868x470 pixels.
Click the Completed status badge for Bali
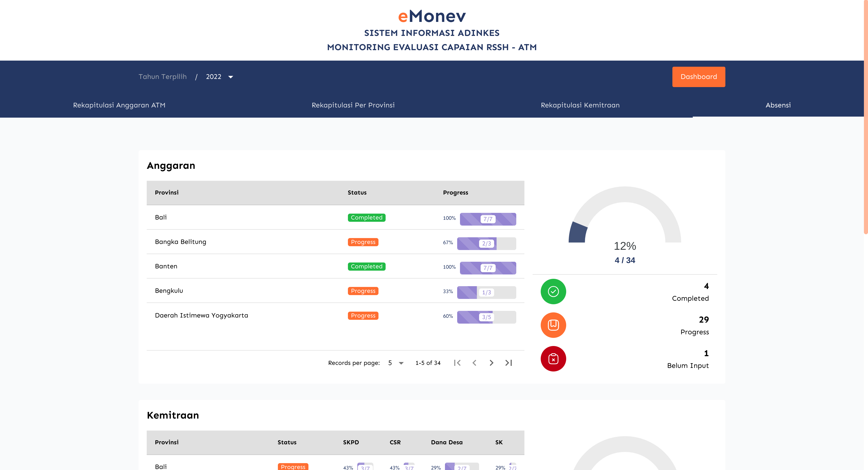click(x=366, y=218)
